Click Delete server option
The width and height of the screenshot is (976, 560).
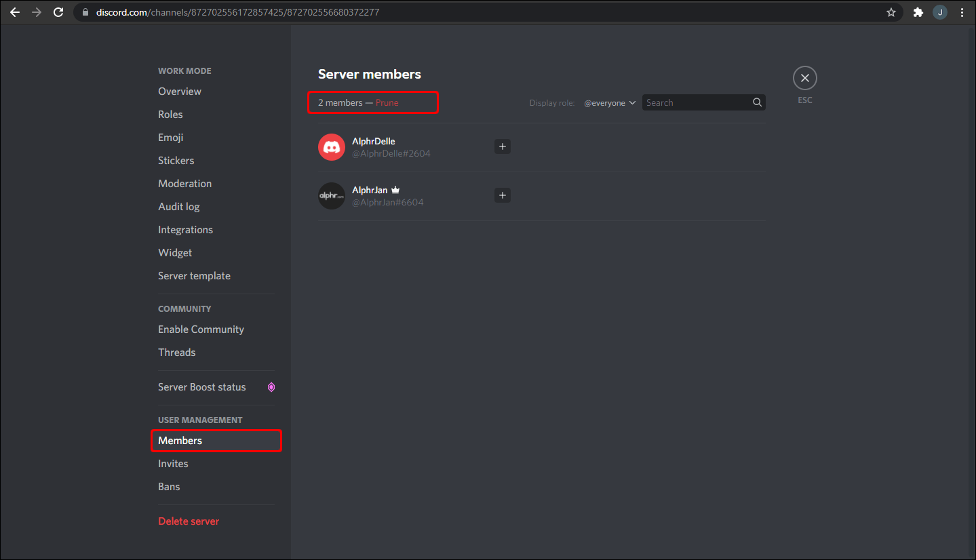click(189, 521)
